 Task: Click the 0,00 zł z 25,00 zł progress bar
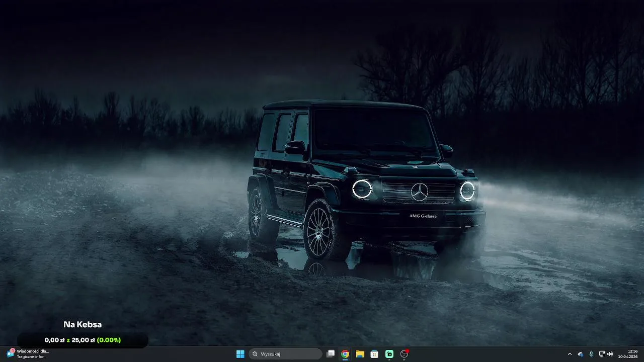(83, 340)
